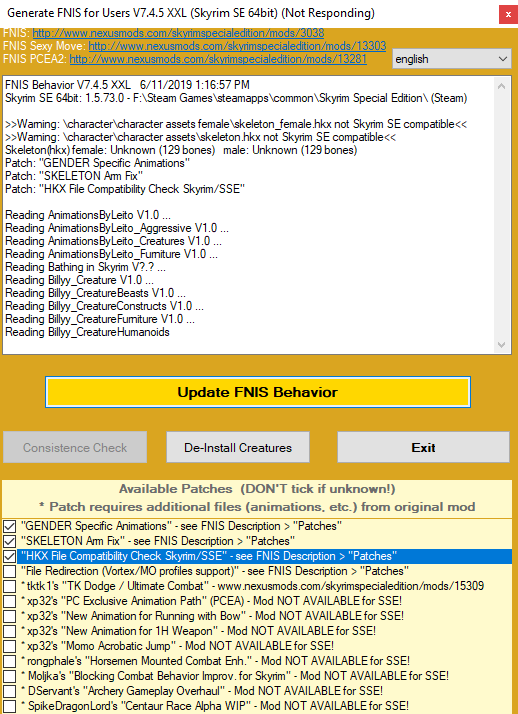
Task: Tick Centaur Race Alpha WIP checkbox
Action: pyautogui.click(x=10, y=706)
